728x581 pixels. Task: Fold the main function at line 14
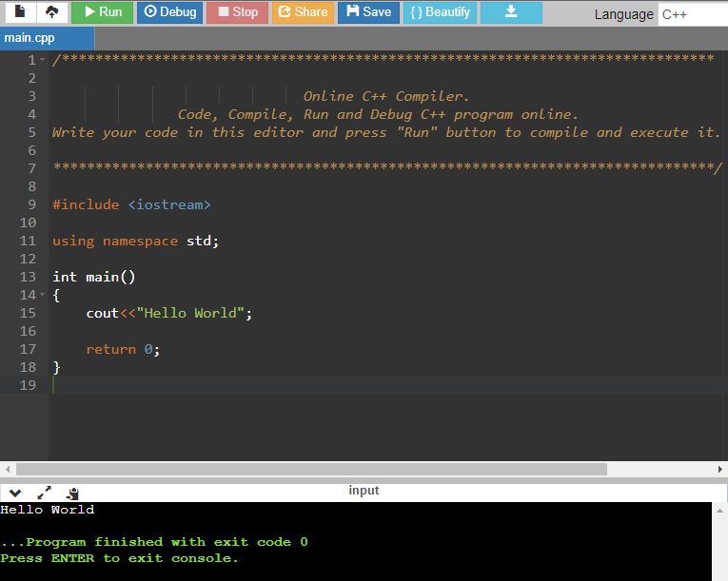click(x=43, y=296)
